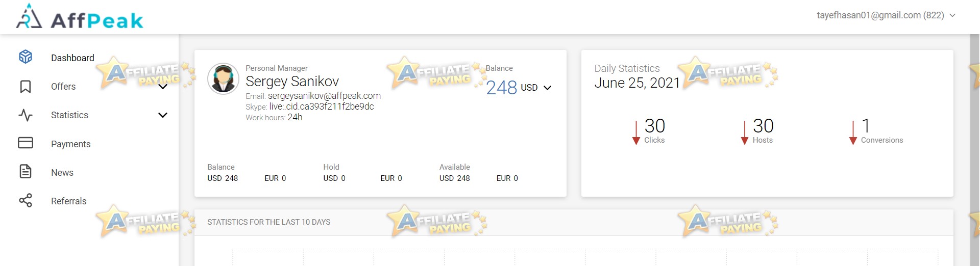Image resolution: width=980 pixels, height=266 pixels.
Task: Click the AffPeak logo
Action: [x=80, y=17]
